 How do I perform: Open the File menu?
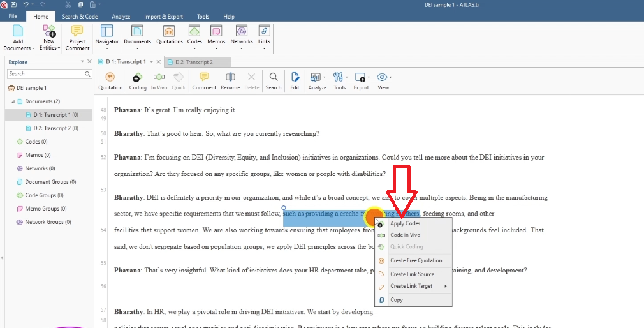(13, 17)
